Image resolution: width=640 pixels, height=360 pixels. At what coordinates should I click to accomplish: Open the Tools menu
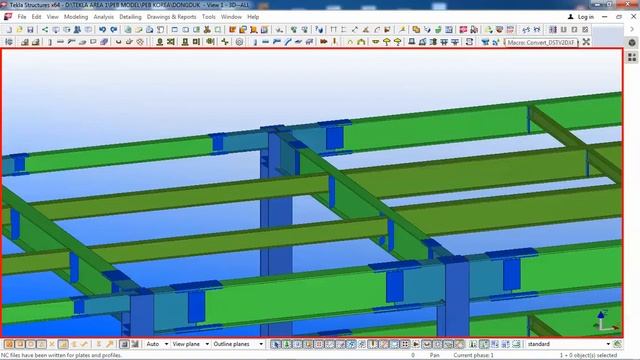coord(209,17)
